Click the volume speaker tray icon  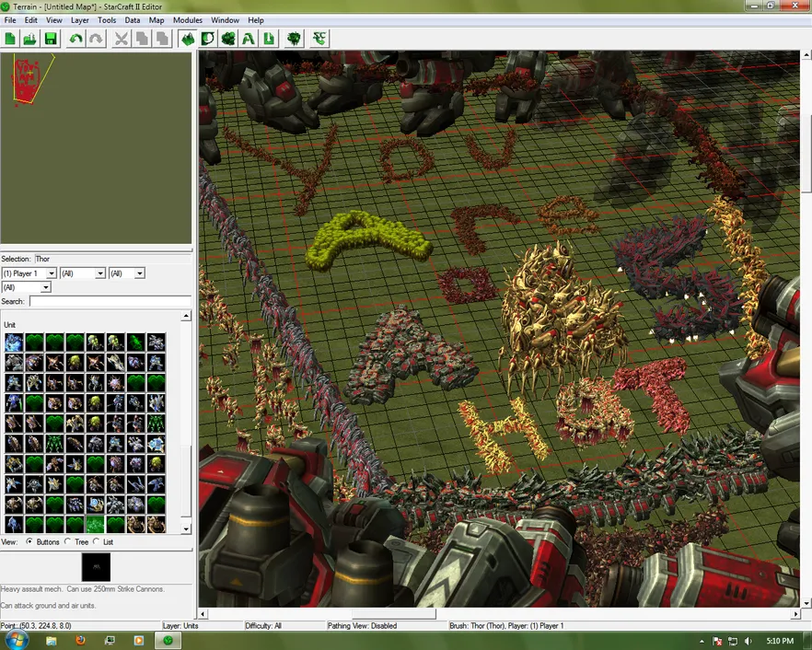748,641
